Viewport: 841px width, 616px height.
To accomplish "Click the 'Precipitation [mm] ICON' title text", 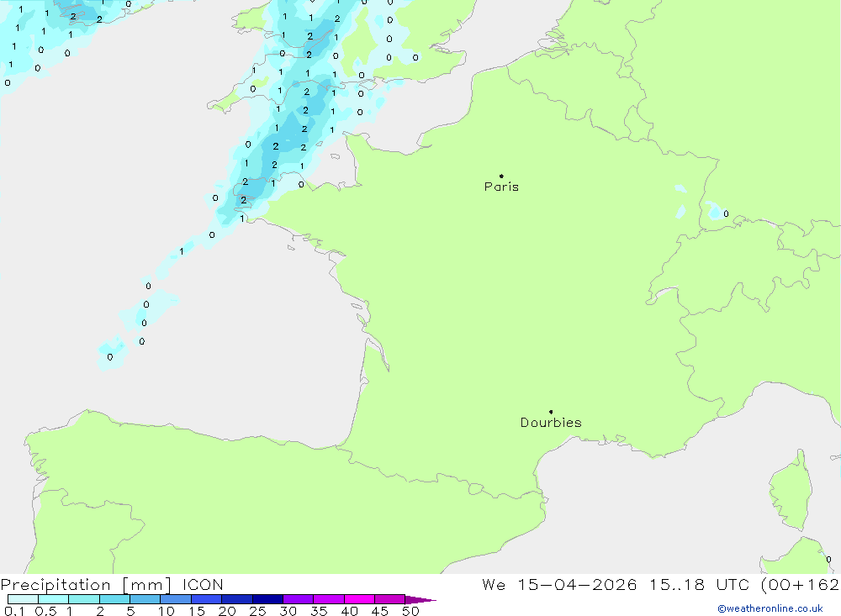I will (112, 584).
